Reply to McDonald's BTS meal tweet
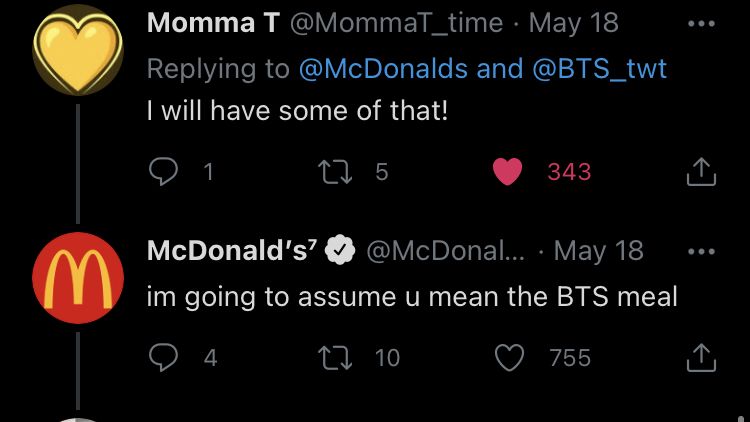 (164, 357)
